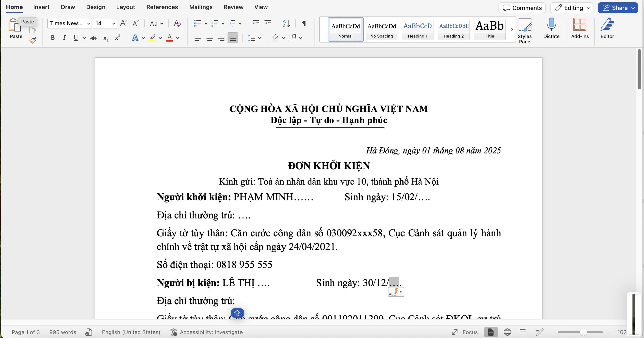Open the Editing mode dropdown
The width and height of the screenshot is (644, 338).
pyautogui.click(x=572, y=8)
